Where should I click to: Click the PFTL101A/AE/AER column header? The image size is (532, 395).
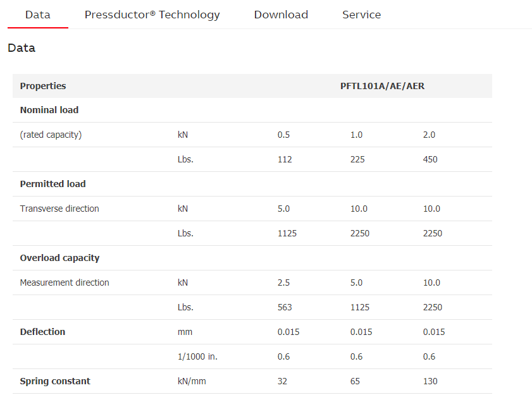click(382, 86)
